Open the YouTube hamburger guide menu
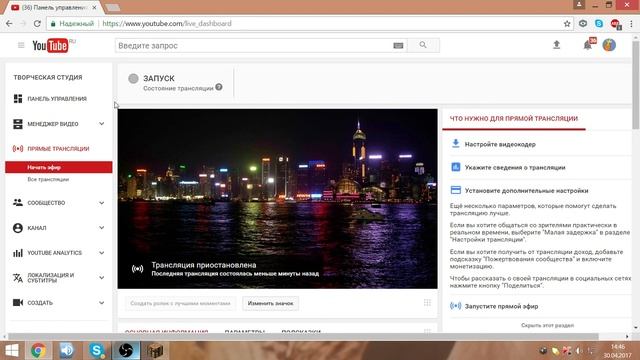The image size is (640, 360). pos(21,45)
